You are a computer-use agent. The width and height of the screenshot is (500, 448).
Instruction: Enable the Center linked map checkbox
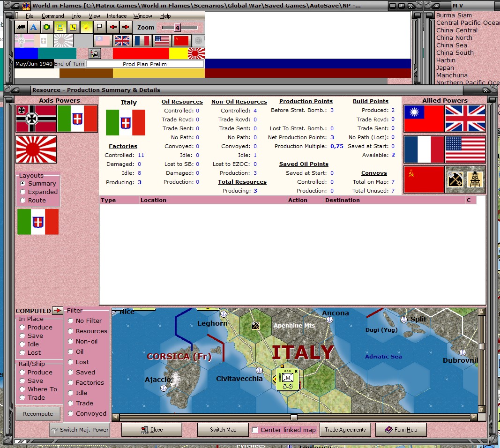pos(255,430)
